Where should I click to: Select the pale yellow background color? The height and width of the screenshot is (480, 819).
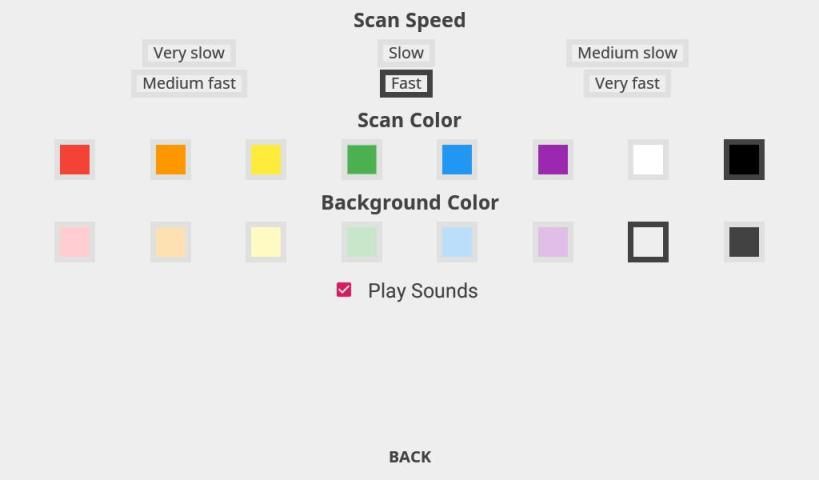click(x=266, y=242)
